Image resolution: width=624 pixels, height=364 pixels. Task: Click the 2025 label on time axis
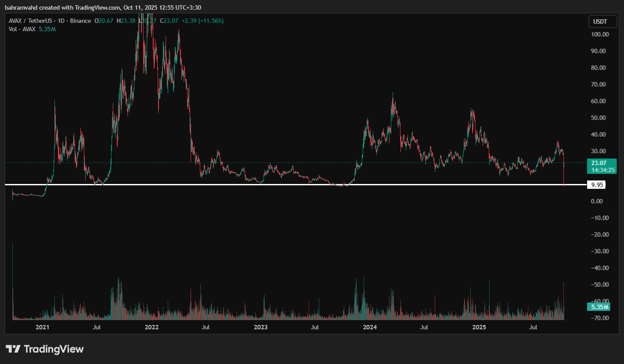point(479,327)
